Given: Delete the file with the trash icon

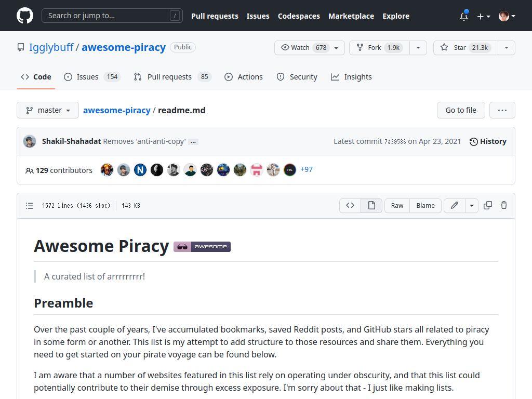Looking at the screenshot, I should pyautogui.click(x=504, y=205).
